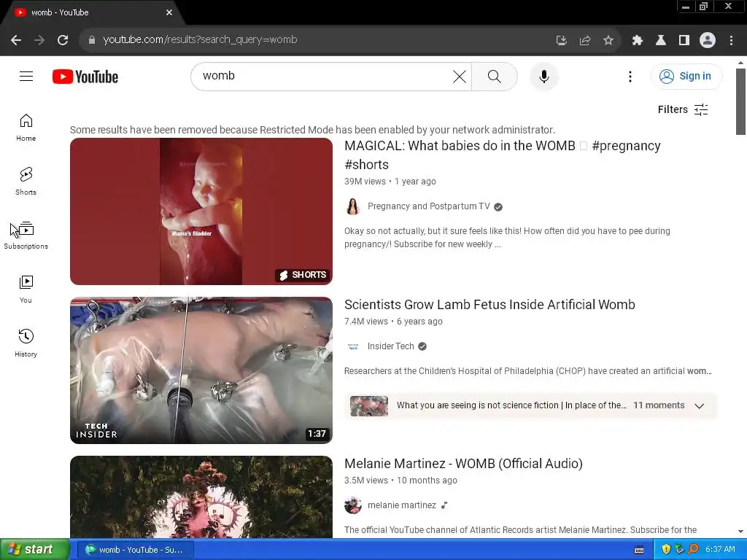Open History in the sidebar

coord(26,343)
